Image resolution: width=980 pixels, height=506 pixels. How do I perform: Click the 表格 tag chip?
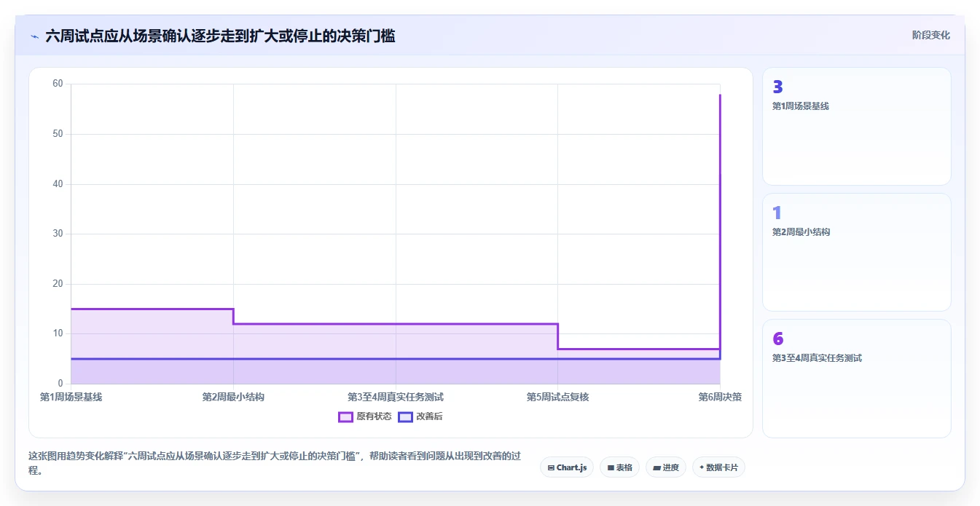(619, 467)
